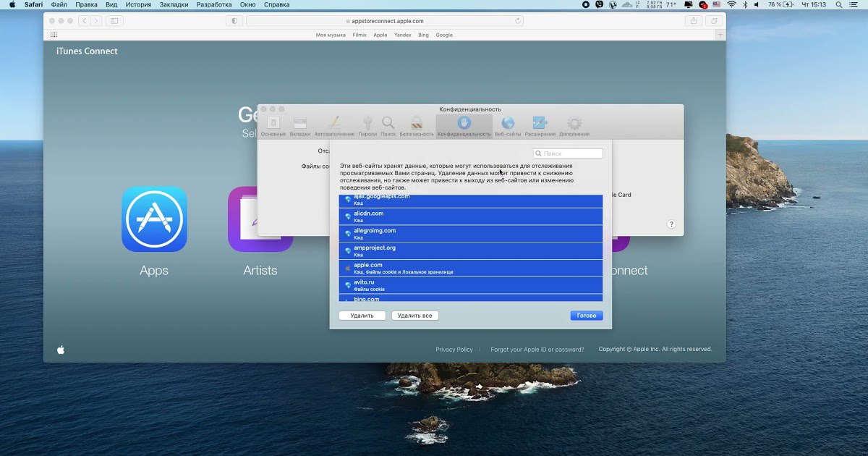
Task: Add a new tab with plus
Action: point(720,35)
